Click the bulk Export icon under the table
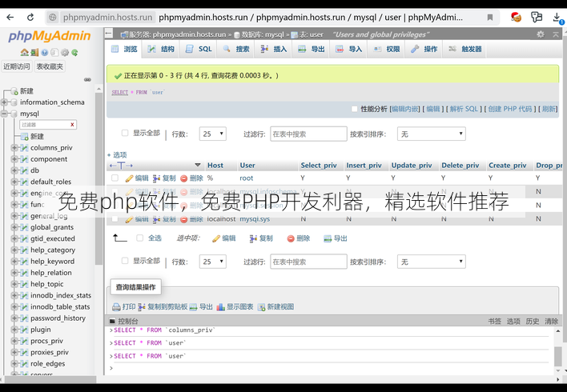This screenshot has height=392, width=567. tap(328, 238)
